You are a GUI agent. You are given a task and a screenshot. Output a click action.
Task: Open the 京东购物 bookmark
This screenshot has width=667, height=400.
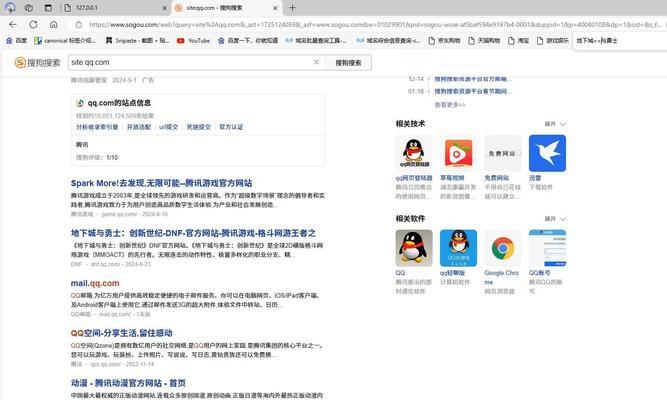[444, 40]
